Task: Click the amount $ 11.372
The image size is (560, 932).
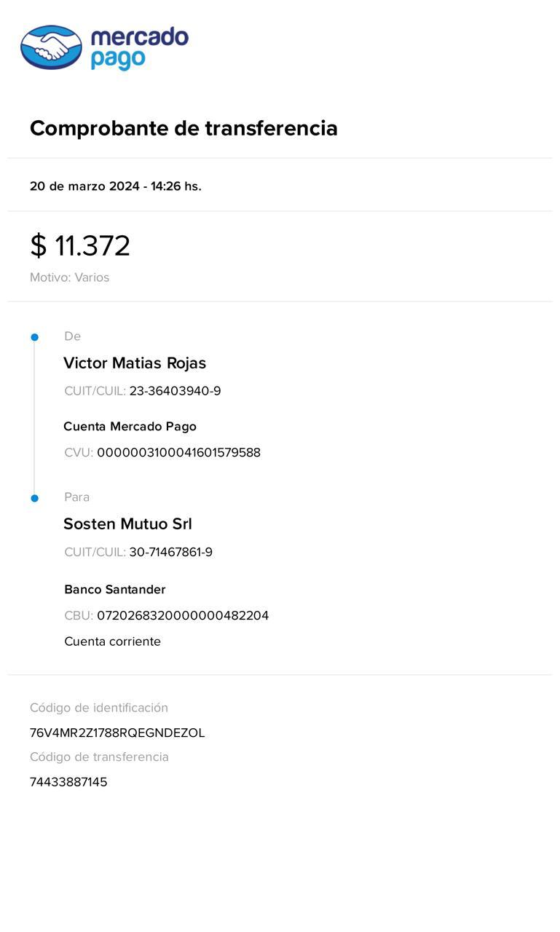Action: click(x=80, y=246)
